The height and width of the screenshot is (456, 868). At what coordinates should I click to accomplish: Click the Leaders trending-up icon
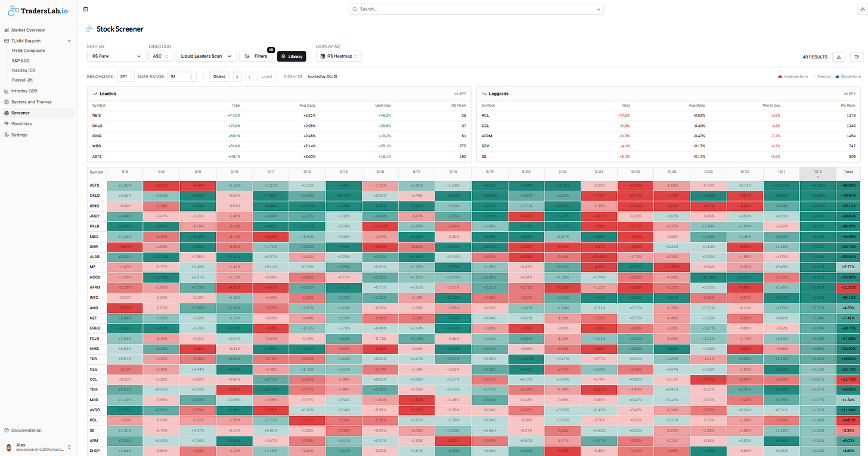95,94
